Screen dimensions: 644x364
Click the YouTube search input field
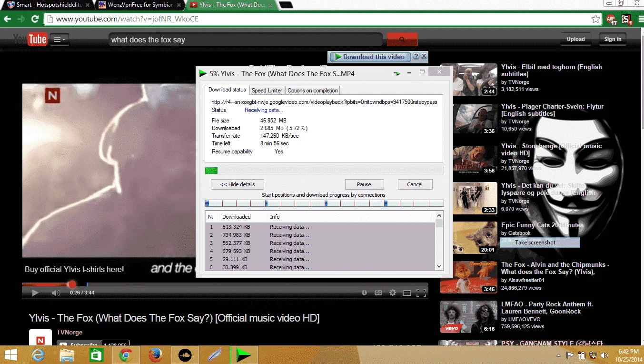tap(245, 40)
